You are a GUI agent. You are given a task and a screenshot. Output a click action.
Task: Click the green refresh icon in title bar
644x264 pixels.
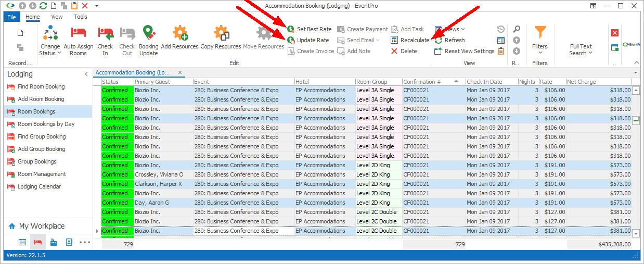pos(43,6)
